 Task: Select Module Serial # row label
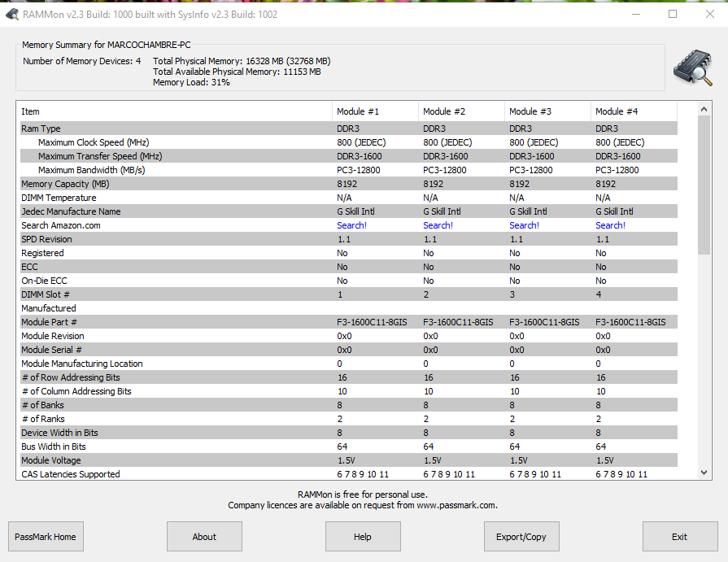(51, 350)
